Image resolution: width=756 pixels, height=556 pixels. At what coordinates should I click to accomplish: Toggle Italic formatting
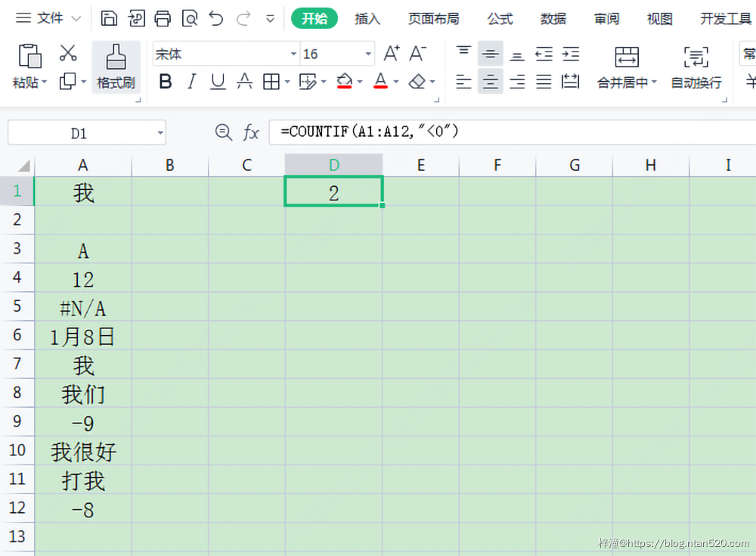tap(192, 81)
